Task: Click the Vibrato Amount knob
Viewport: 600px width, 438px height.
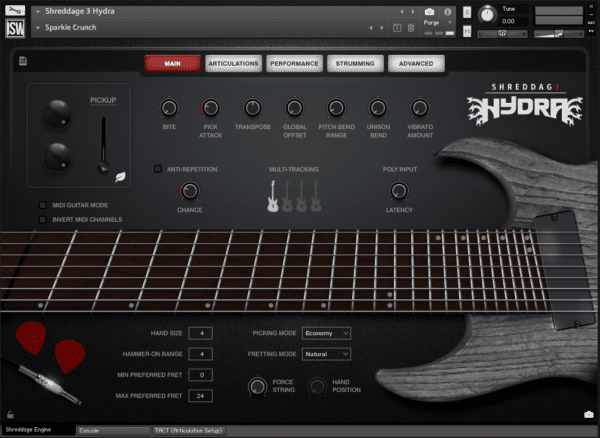Action: (x=420, y=108)
